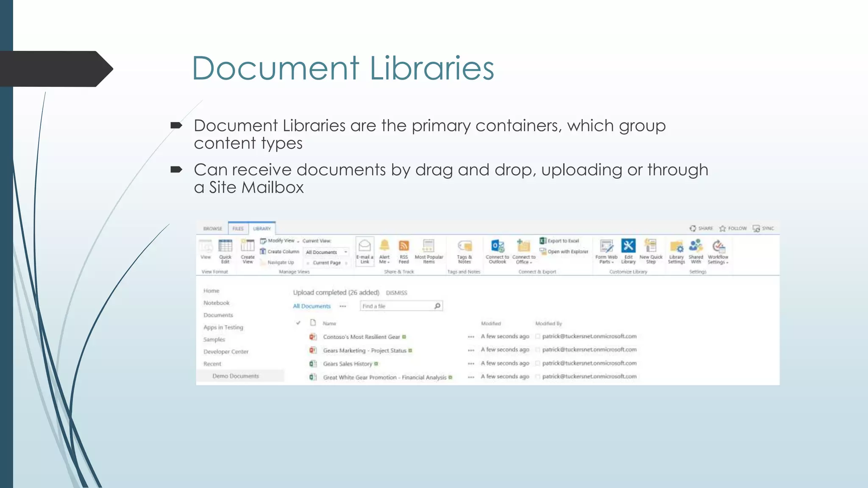Click Create Column in ribbon
This screenshot has height=488, width=868.
(x=279, y=252)
